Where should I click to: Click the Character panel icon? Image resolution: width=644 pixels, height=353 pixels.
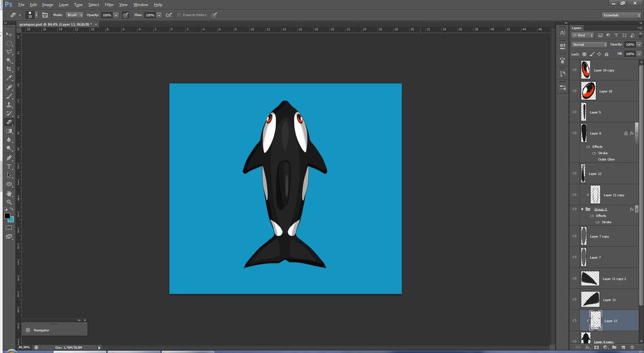(x=562, y=33)
